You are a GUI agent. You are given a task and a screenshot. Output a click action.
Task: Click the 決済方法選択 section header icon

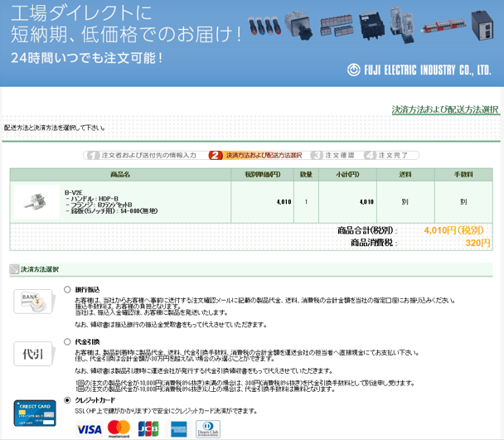click(x=14, y=269)
